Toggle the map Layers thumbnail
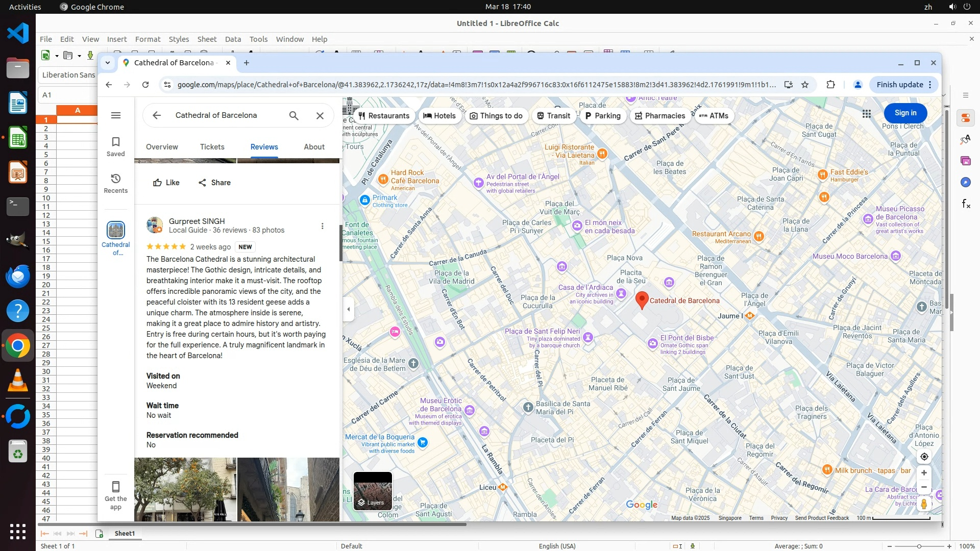 point(373,490)
